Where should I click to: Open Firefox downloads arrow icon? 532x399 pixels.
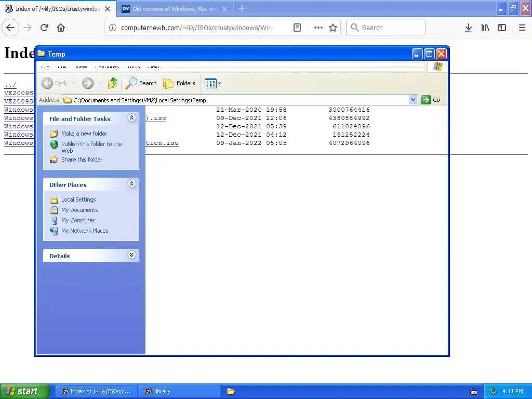468,28
